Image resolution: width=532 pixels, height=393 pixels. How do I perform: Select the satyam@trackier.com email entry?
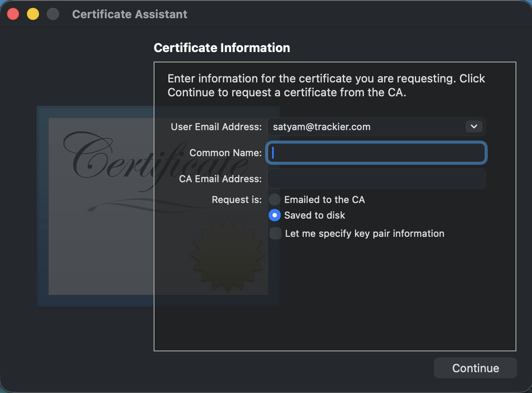click(321, 127)
